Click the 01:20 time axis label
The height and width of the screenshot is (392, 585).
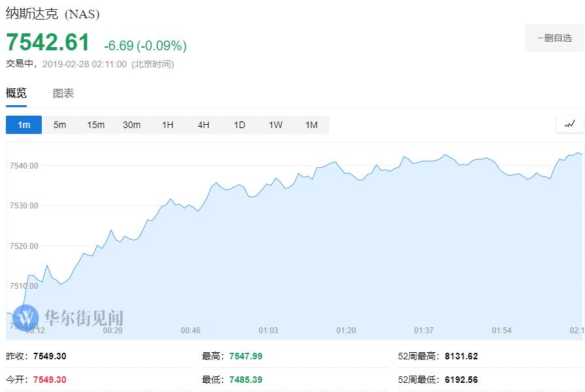(x=346, y=331)
